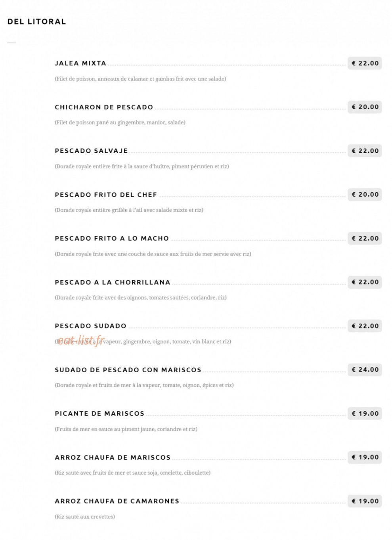Select SUDADO DE PESCADO CON MARISCOS
The height and width of the screenshot is (540, 392).
click(x=128, y=370)
